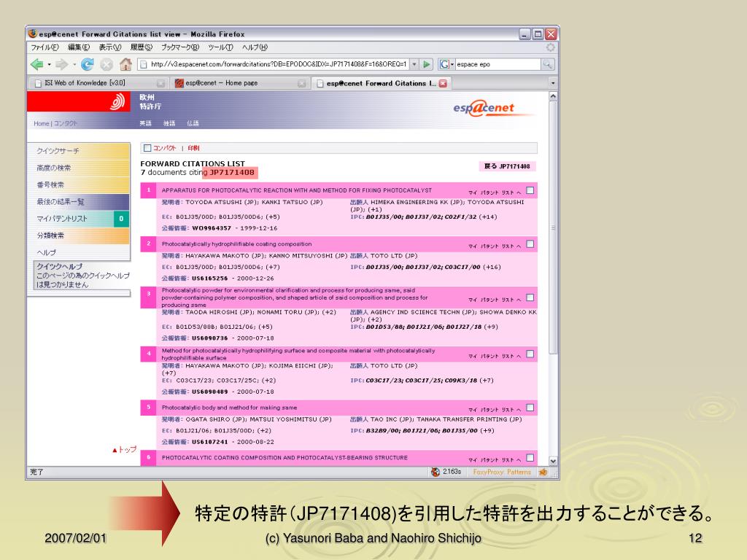The height and width of the screenshot is (560, 747).
Task: Check the box for result 2 hydrophilifiable coating
Action: [530, 244]
